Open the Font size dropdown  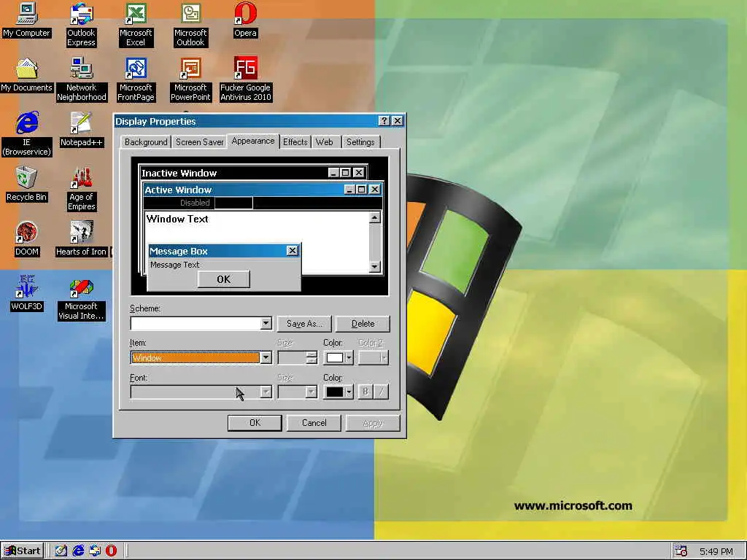click(311, 392)
